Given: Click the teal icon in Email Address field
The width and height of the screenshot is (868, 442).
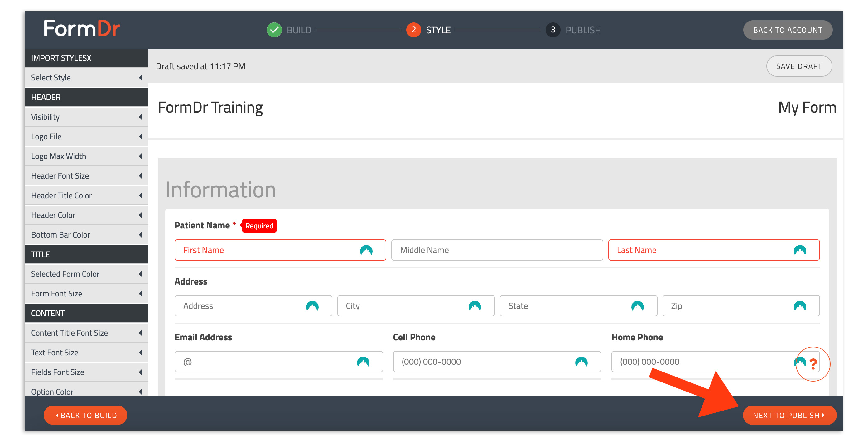Looking at the screenshot, I should [x=363, y=362].
